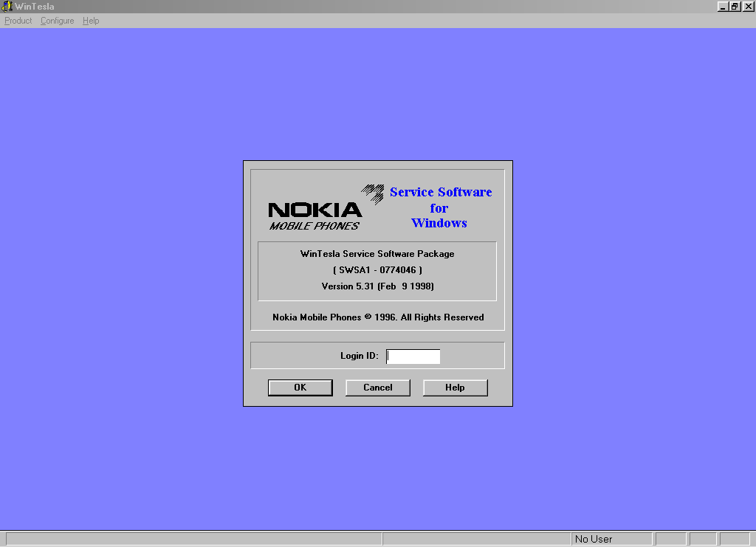756x547 pixels.
Task: Open the Help menu in menu bar
Action: 91,21
